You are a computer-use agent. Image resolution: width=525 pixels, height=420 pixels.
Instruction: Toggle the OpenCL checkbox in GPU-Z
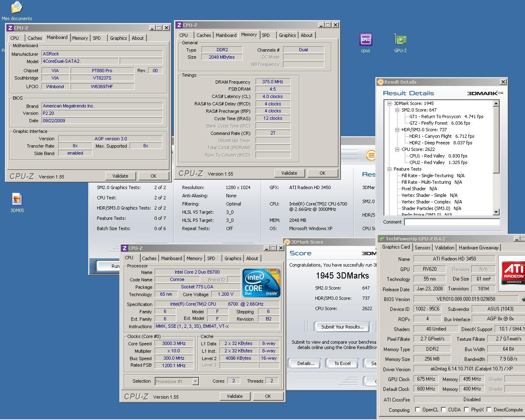[x=418, y=409]
